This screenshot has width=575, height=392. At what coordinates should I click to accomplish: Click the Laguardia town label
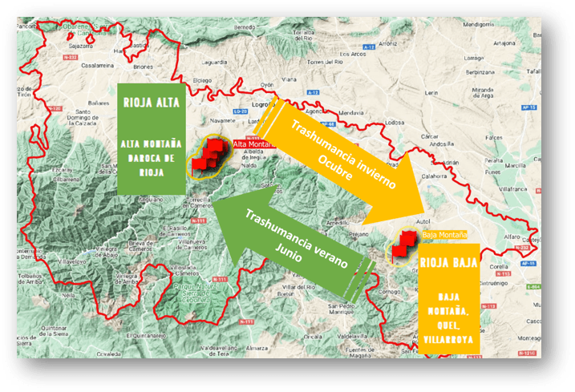pyautogui.click(x=214, y=63)
